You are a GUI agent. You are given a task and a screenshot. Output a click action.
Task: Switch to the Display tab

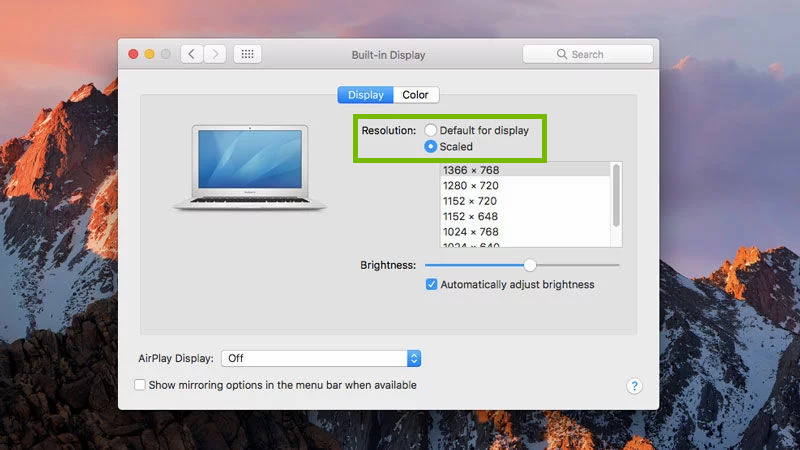(365, 95)
